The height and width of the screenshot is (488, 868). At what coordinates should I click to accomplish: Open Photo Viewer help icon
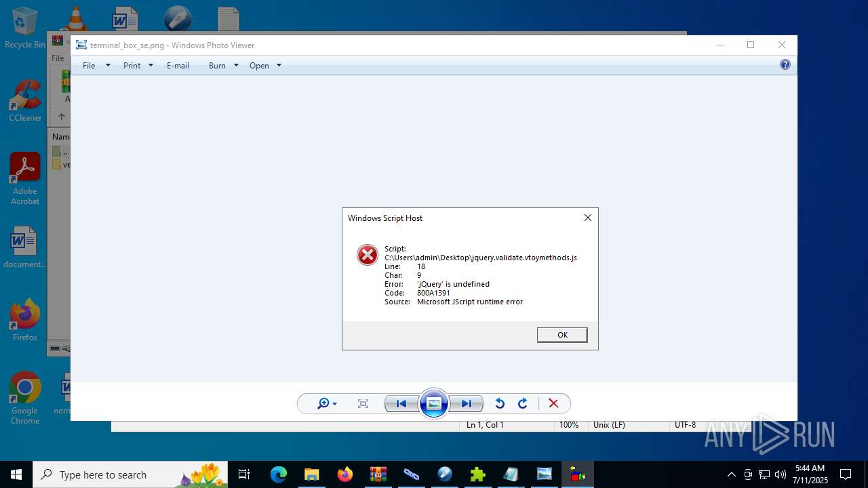click(785, 65)
